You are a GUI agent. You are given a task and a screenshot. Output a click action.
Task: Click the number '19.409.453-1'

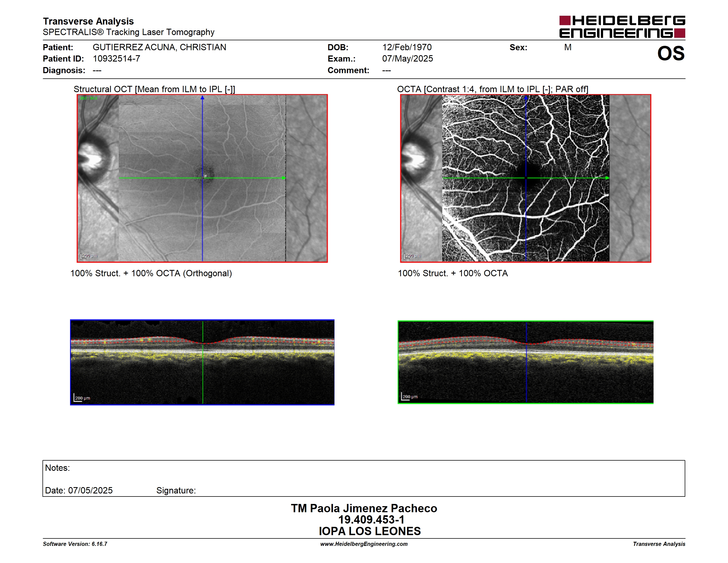371,520
